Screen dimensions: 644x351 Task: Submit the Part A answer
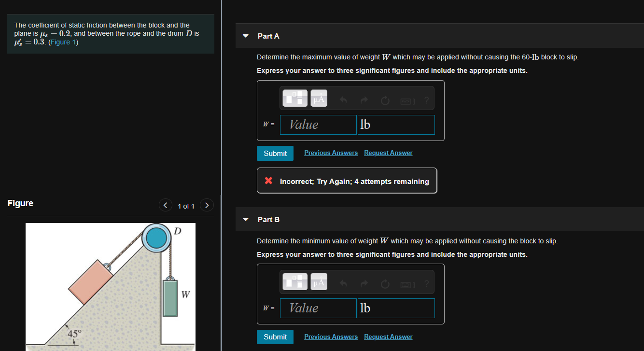click(275, 153)
